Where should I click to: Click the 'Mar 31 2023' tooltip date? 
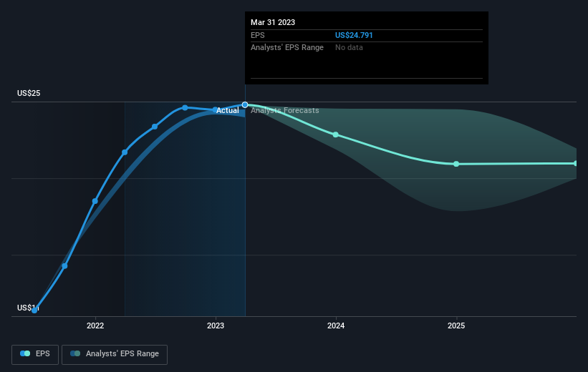273,22
